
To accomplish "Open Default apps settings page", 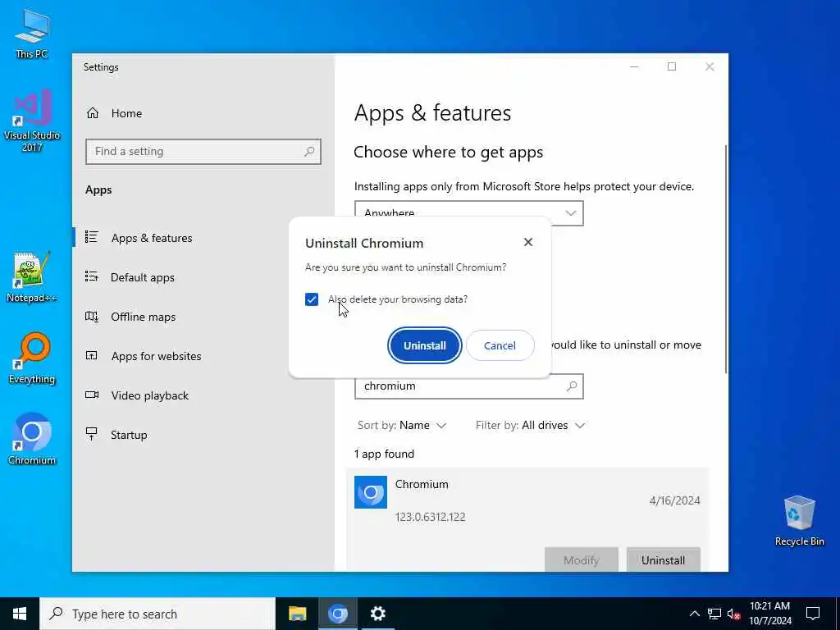I will (143, 277).
